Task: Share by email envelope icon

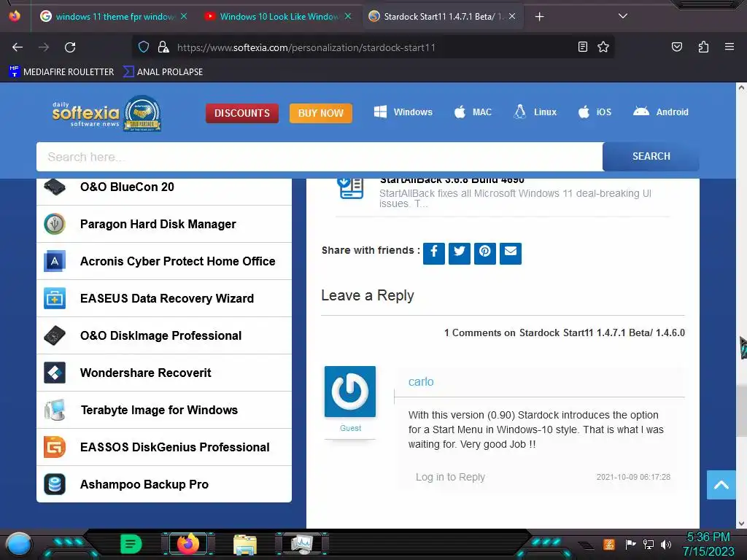Action: point(511,253)
